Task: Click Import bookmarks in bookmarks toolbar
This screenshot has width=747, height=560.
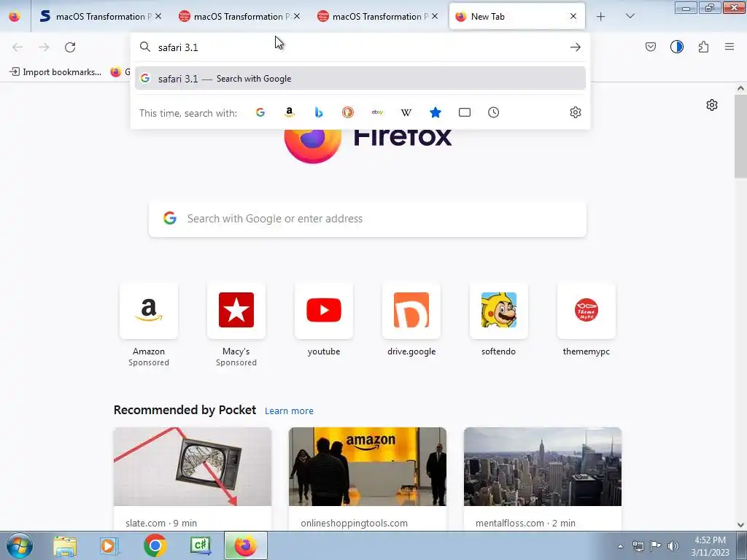Action: (55, 72)
